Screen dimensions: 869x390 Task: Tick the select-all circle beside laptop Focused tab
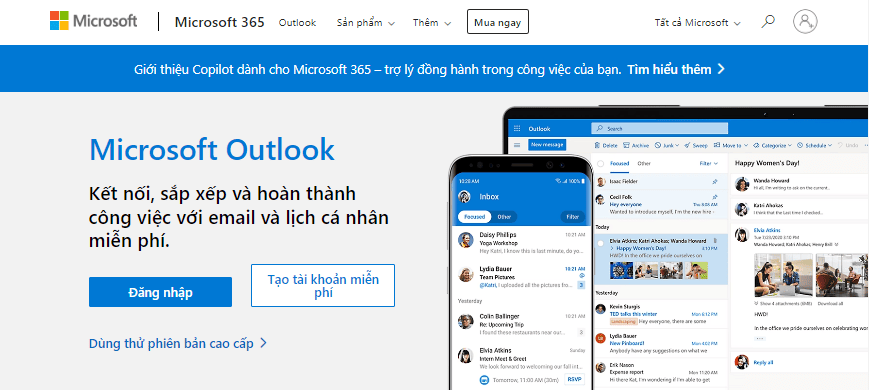click(x=601, y=163)
